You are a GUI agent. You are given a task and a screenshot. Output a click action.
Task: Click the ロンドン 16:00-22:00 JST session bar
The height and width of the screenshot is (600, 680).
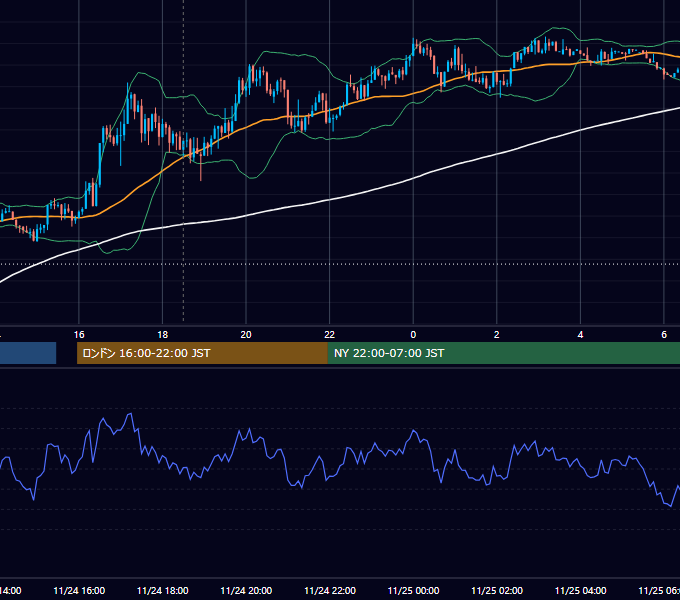tap(202, 353)
